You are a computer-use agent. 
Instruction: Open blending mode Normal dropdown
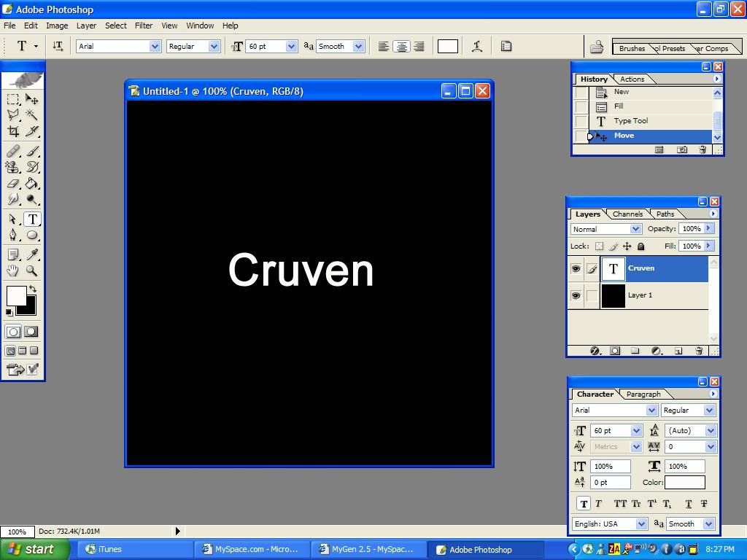point(635,229)
